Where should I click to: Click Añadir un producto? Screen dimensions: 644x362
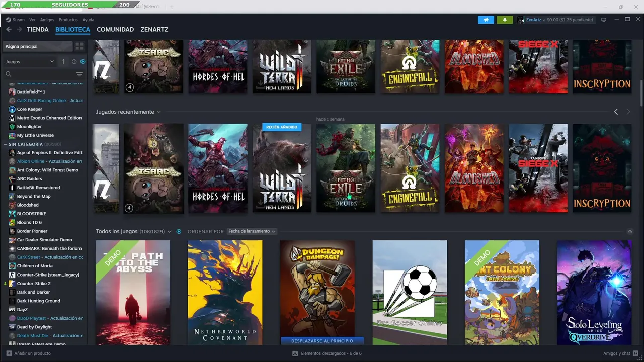point(29,353)
